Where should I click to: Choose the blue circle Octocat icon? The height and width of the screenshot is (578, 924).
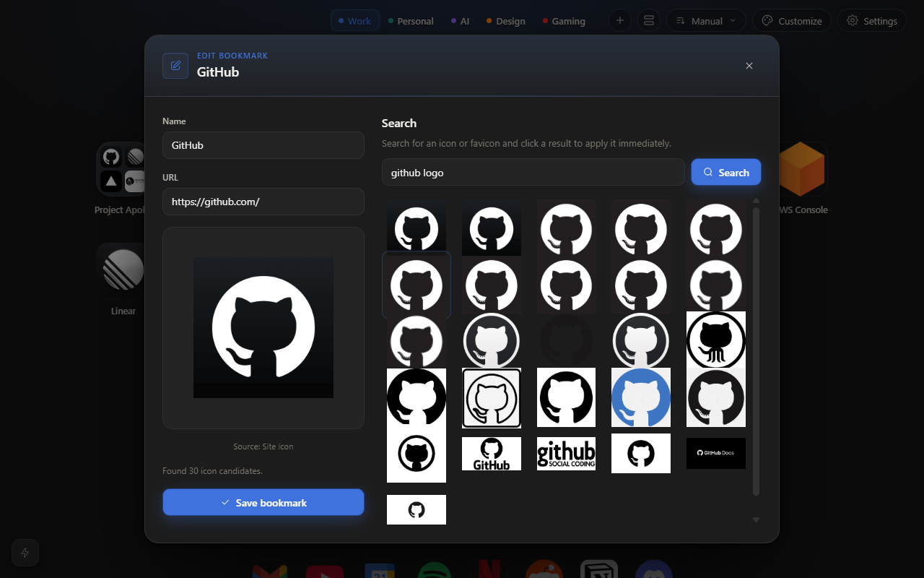pyautogui.click(x=641, y=397)
